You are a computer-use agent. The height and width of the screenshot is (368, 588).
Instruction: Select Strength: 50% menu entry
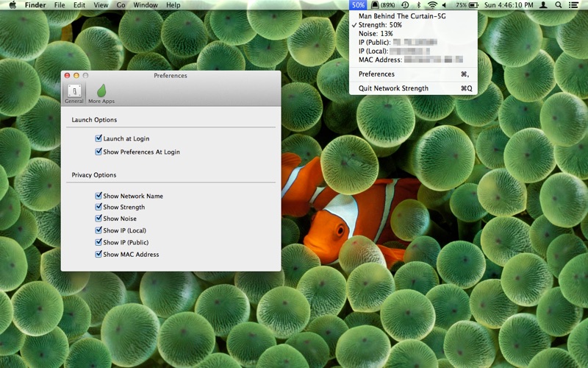point(380,25)
